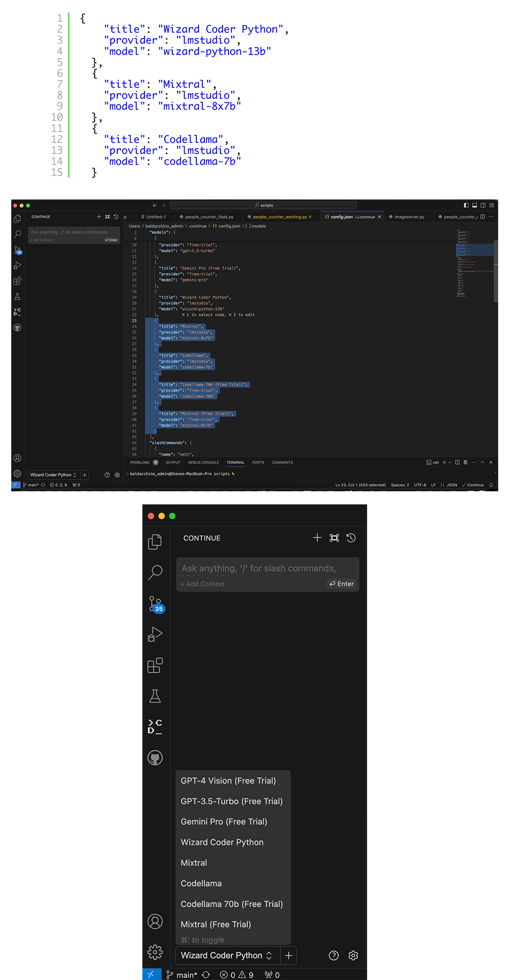The height and width of the screenshot is (980, 510).
Task: Select Continue extension icon in enlarged sidebar
Action: click(x=155, y=727)
